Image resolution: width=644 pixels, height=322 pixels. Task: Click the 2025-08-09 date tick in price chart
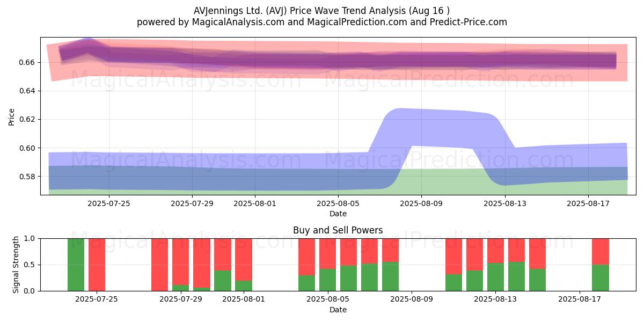point(421,203)
